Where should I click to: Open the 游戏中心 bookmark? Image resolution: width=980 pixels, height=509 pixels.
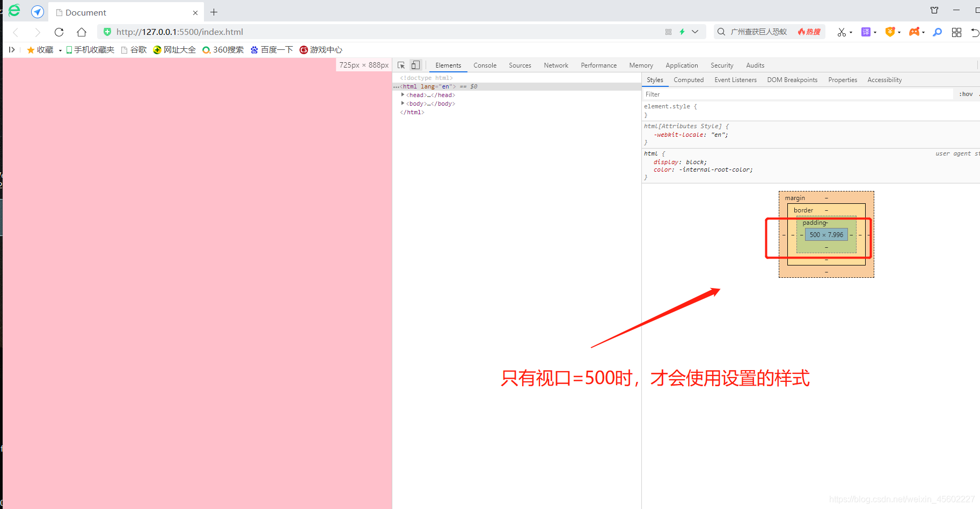point(321,50)
